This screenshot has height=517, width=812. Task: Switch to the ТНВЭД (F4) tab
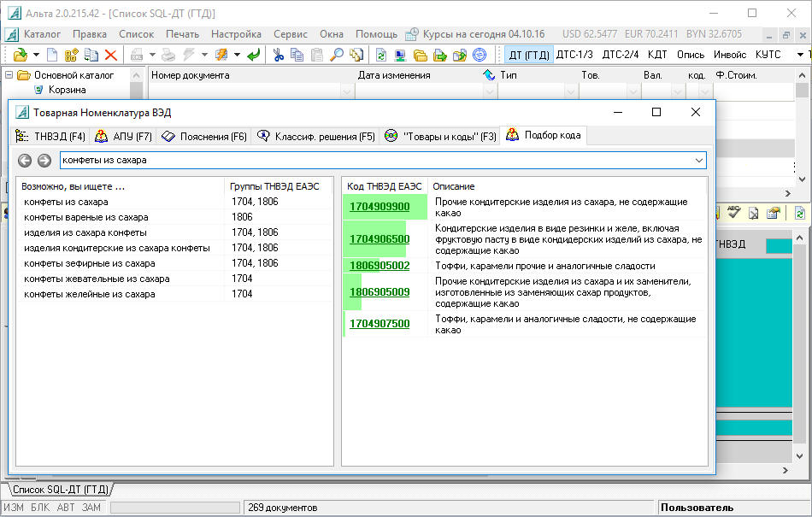pos(50,136)
